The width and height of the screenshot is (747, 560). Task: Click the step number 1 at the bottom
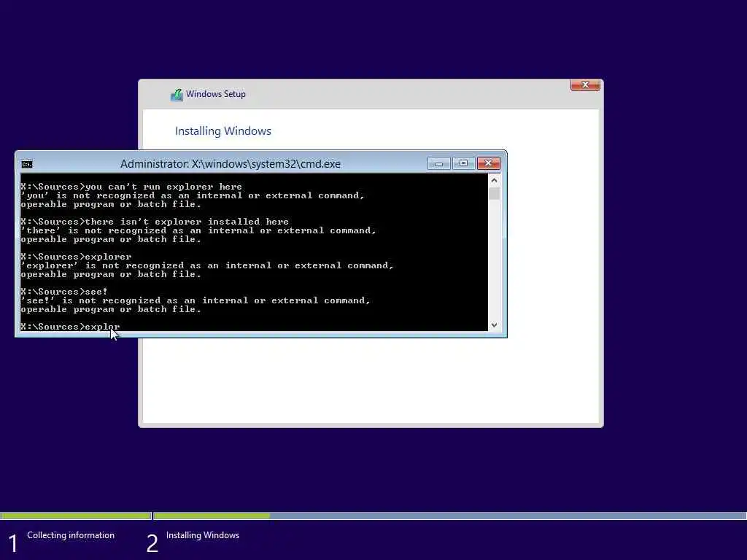coord(13,543)
